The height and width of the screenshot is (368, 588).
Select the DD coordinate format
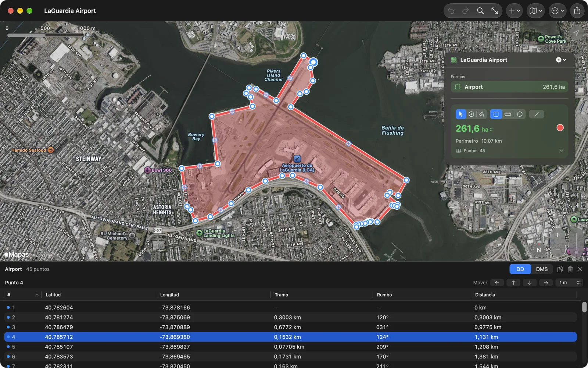coord(520,269)
